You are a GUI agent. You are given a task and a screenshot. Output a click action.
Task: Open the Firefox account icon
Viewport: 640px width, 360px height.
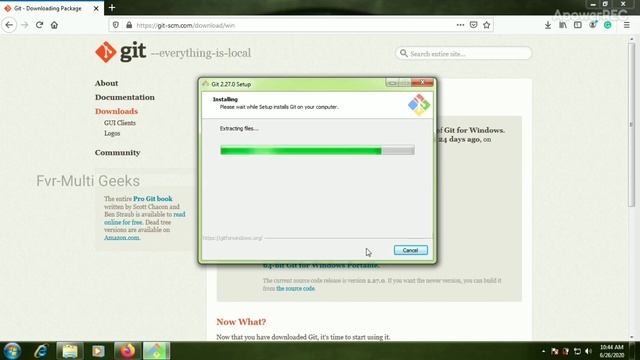point(593,25)
